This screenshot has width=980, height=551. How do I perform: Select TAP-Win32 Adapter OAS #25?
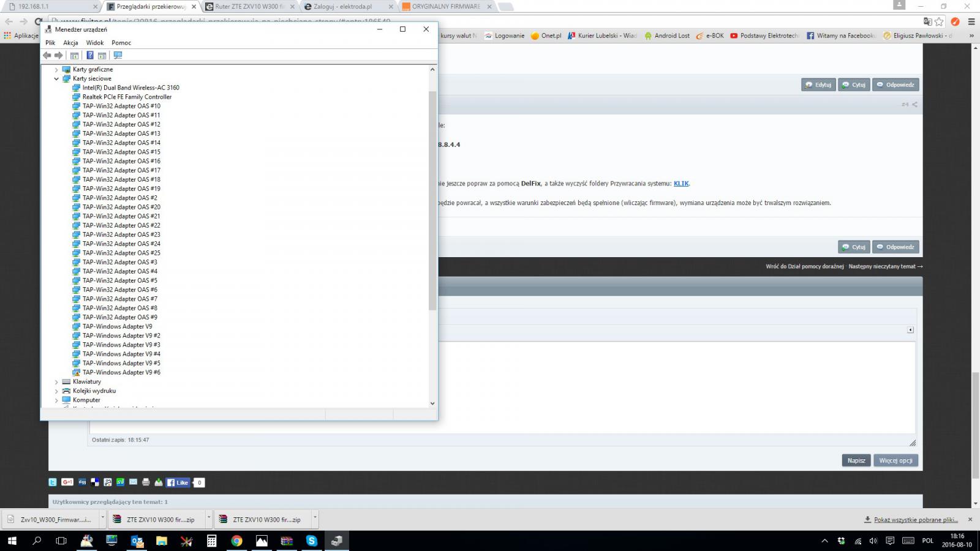[x=121, y=253]
